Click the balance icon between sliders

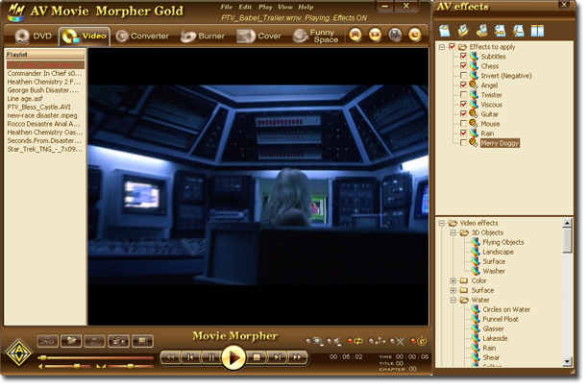101,367
